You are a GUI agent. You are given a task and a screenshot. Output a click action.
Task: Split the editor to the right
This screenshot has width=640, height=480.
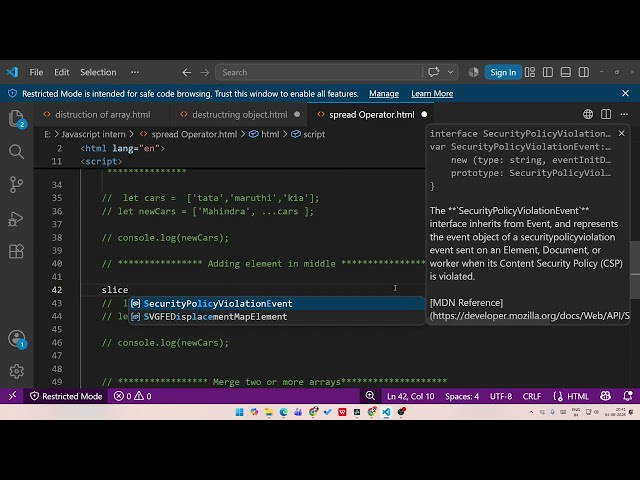click(606, 114)
